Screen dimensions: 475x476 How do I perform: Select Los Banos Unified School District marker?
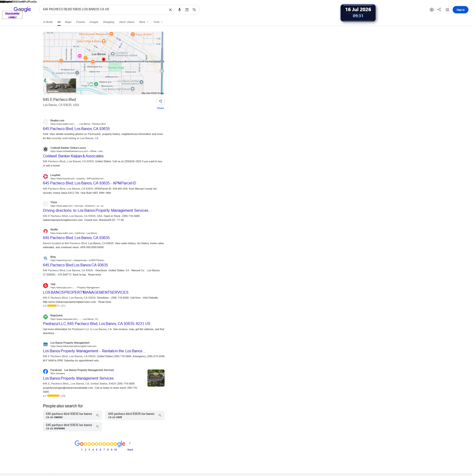142,82
